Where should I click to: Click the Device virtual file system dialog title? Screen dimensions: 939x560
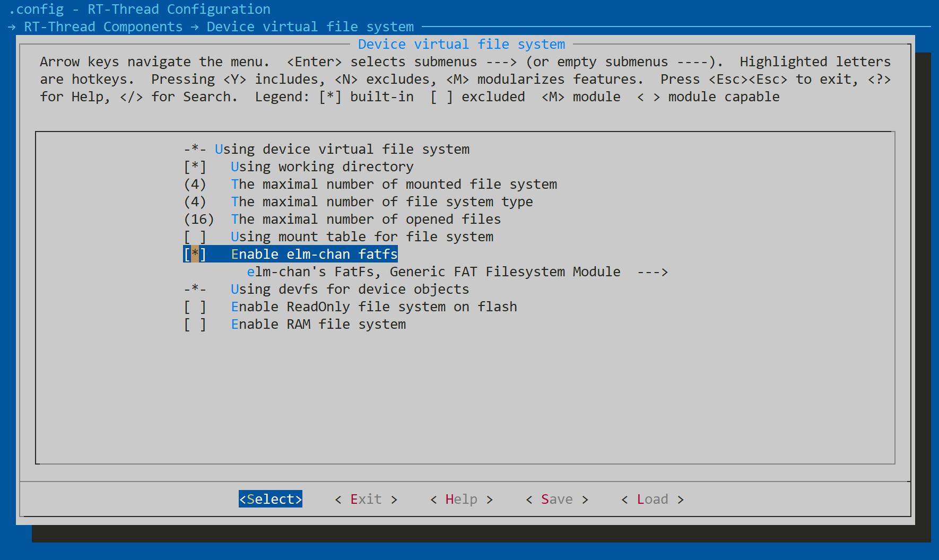461,44
